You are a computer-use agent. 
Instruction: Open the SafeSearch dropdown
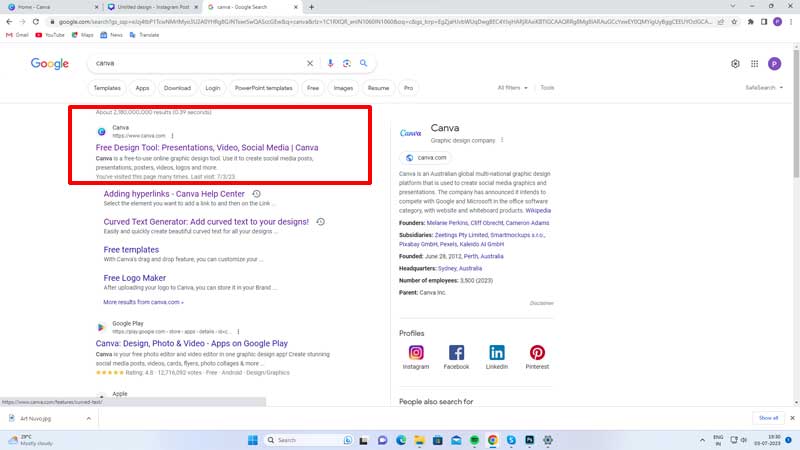tap(764, 88)
